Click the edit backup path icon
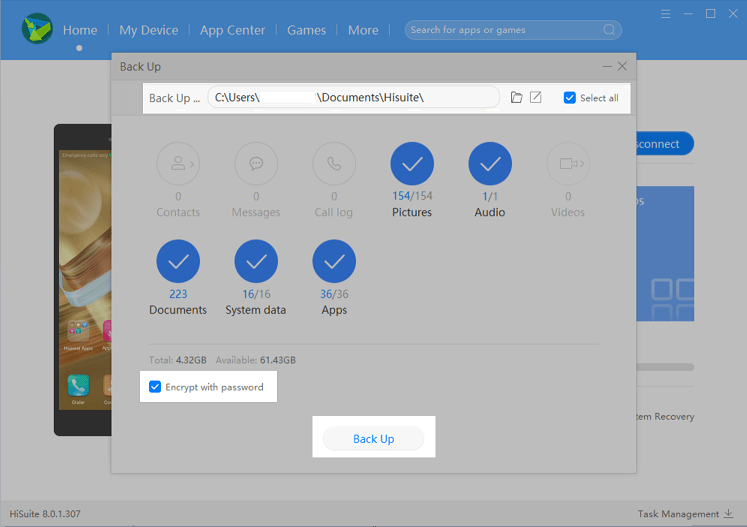Viewport: 747px width, 527px height. 536,98
